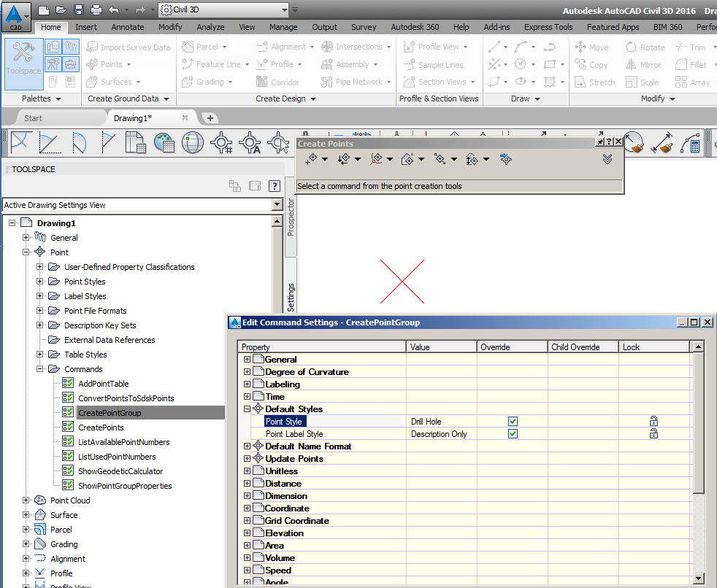
Task: Expand the Default Name Format group
Action: [247, 446]
